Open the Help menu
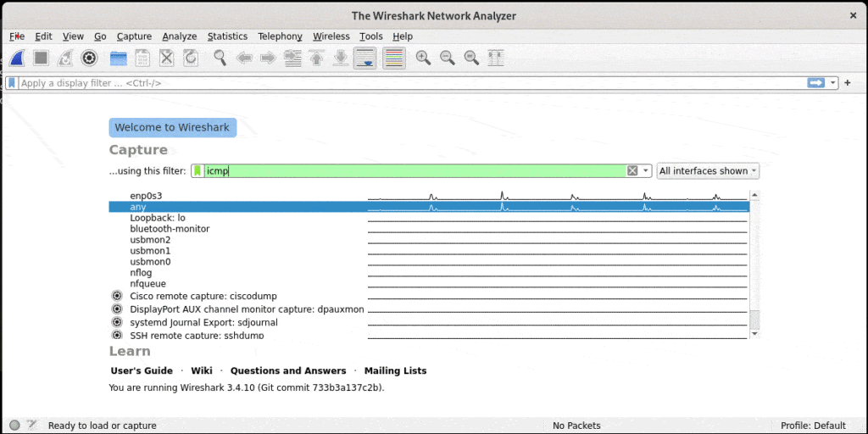Viewport: 868px width, 434px height. pyautogui.click(x=403, y=36)
